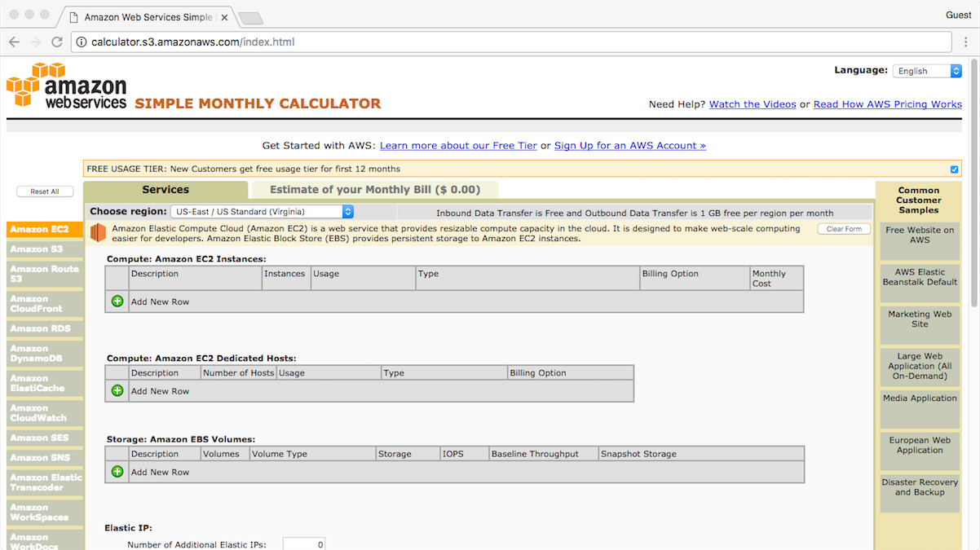Image resolution: width=980 pixels, height=550 pixels.
Task: Click the Guest profile label
Action: (x=958, y=15)
